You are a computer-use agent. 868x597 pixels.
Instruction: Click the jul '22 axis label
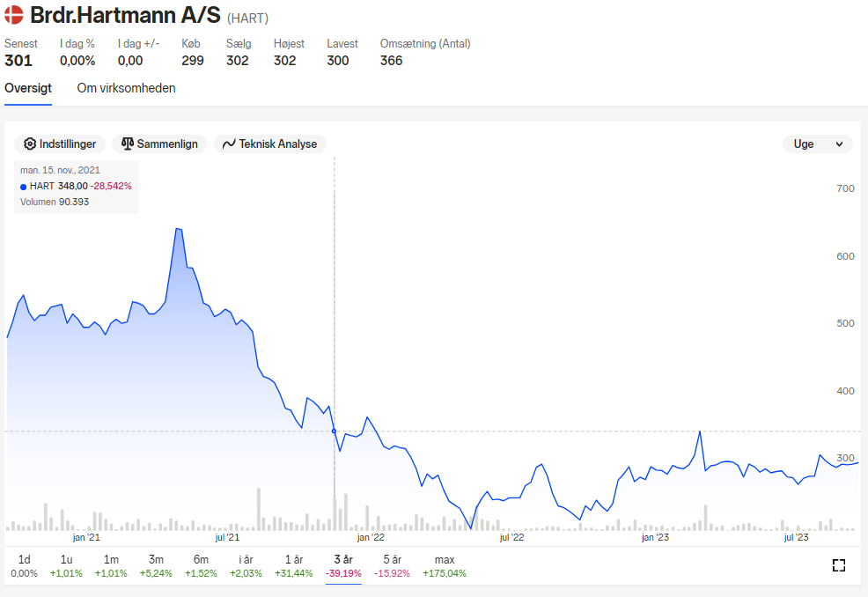(511, 537)
